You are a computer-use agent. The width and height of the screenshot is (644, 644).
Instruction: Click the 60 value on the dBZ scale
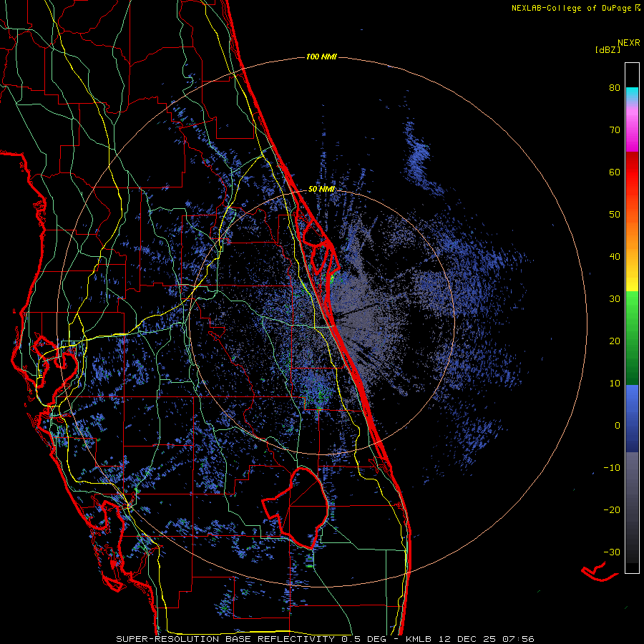tap(615, 172)
